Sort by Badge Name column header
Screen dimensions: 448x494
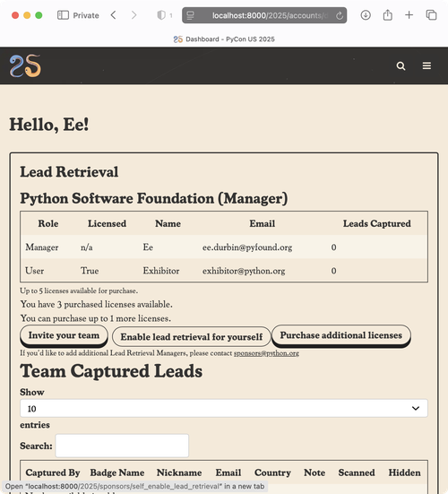(x=117, y=472)
